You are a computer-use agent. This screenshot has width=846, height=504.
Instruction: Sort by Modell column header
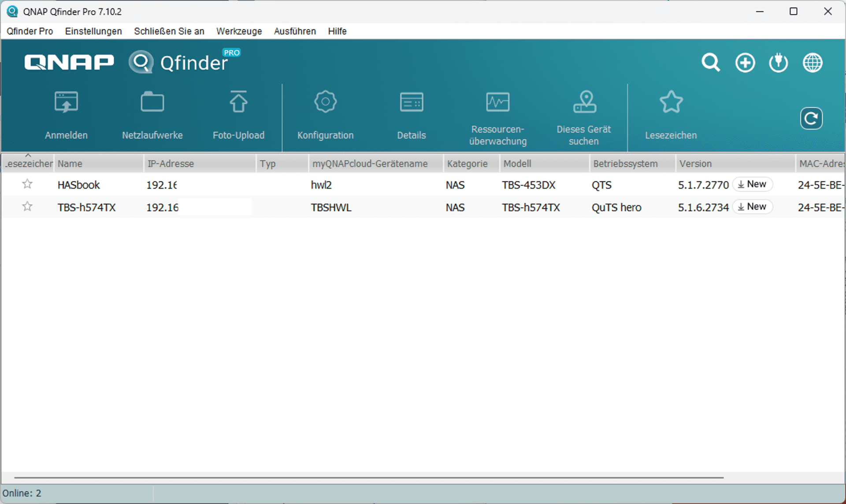[x=545, y=163]
